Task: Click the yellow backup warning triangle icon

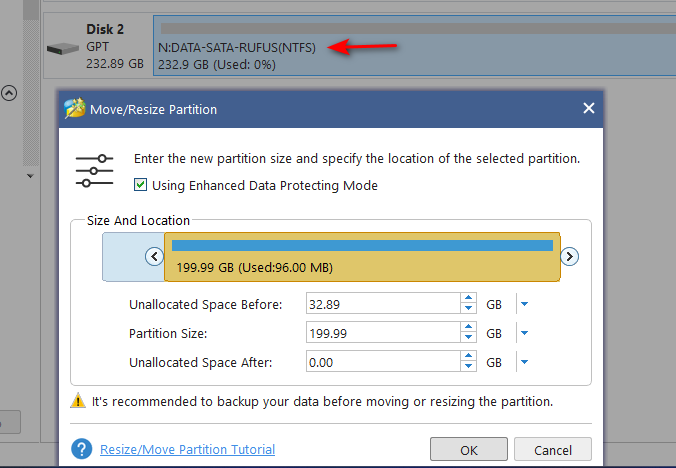Action: [78, 400]
